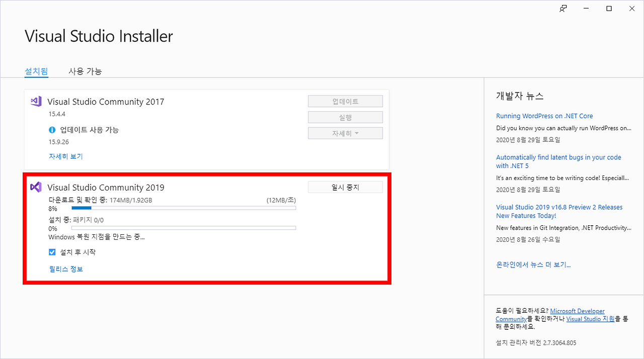
Task: Open the 자세히 보기 link
Action: [66, 156]
